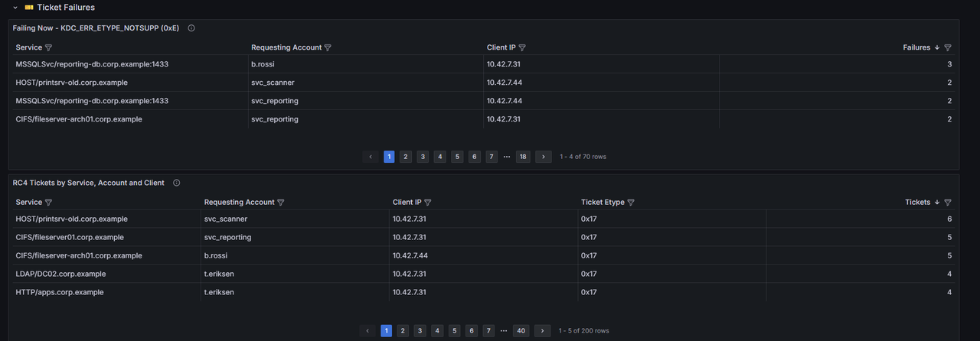
Task: Click the Ticket Failures row title
Action: pyautogui.click(x=66, y=7)
